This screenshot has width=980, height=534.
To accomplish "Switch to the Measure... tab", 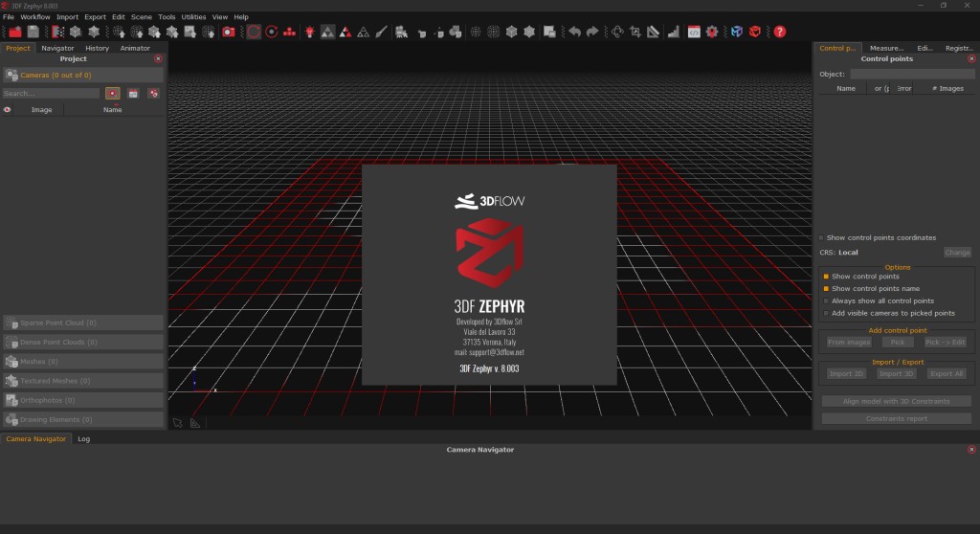I will click(x=886, y=48).
